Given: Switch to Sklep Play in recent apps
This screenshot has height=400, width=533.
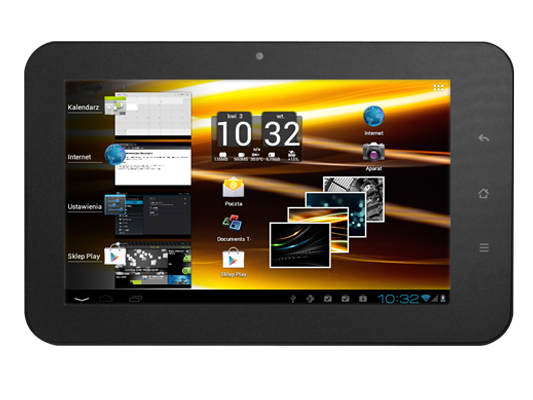Looking at the screenshot, I should (x=130, y=264).
